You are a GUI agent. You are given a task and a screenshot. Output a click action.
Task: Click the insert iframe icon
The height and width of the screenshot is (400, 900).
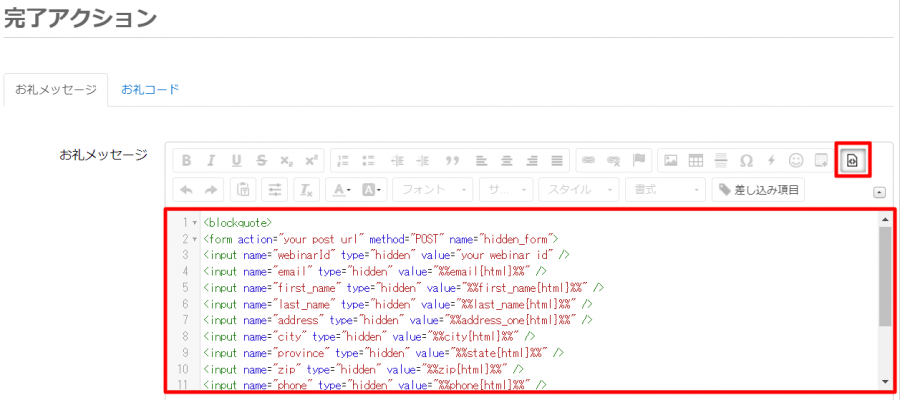pos(821,161)
